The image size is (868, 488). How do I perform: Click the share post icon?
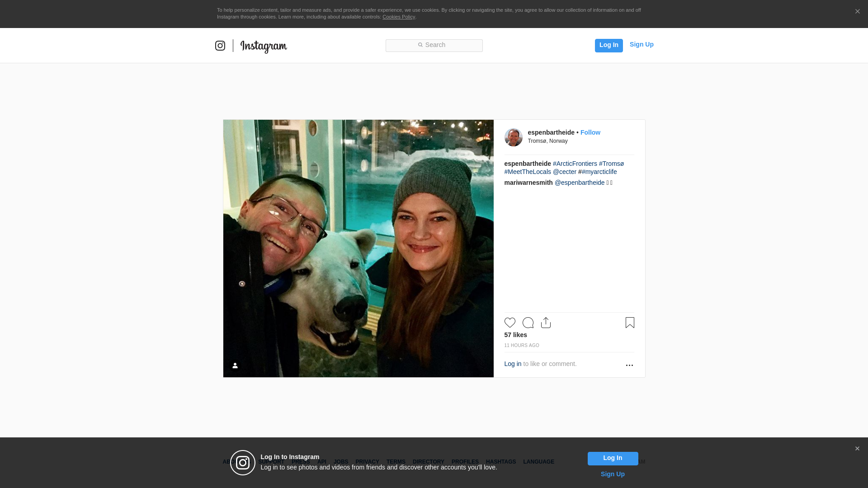[x=546, y=323]
